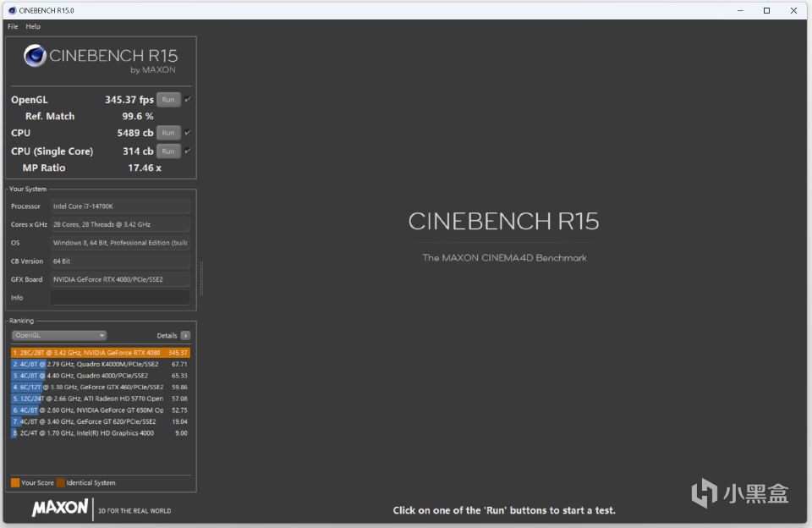Click the OpenGL 345.37 fps score
Viewport: 812px width, 528px height.
129,100
